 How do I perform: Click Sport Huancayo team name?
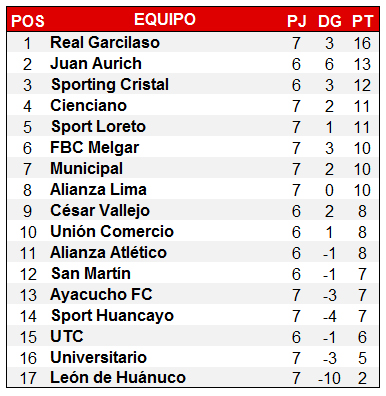point(113,316)
